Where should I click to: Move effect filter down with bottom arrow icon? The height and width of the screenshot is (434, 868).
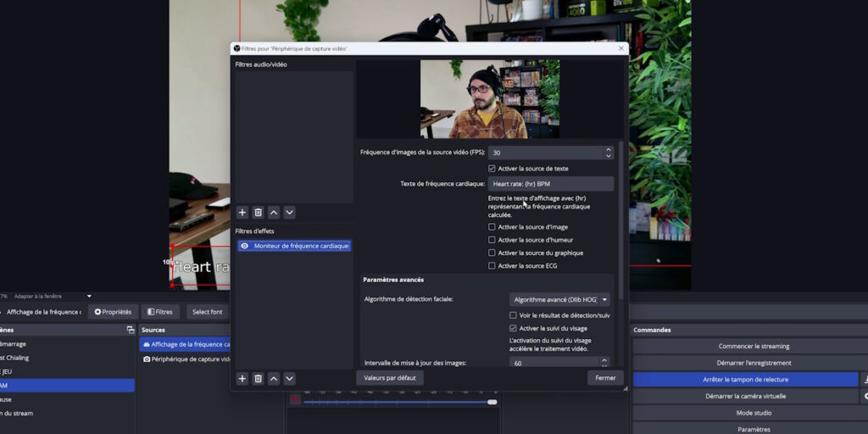pyautogui.click(x=290, y=379)
